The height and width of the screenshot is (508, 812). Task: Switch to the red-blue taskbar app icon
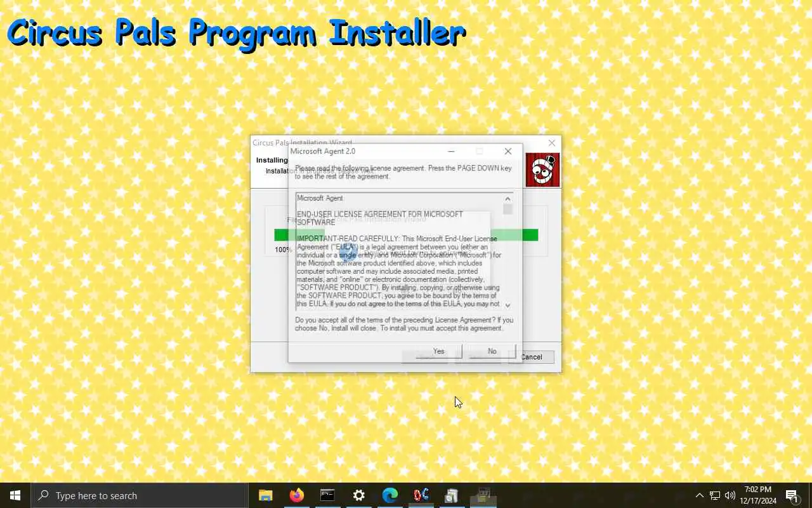[x=421, y=495]
